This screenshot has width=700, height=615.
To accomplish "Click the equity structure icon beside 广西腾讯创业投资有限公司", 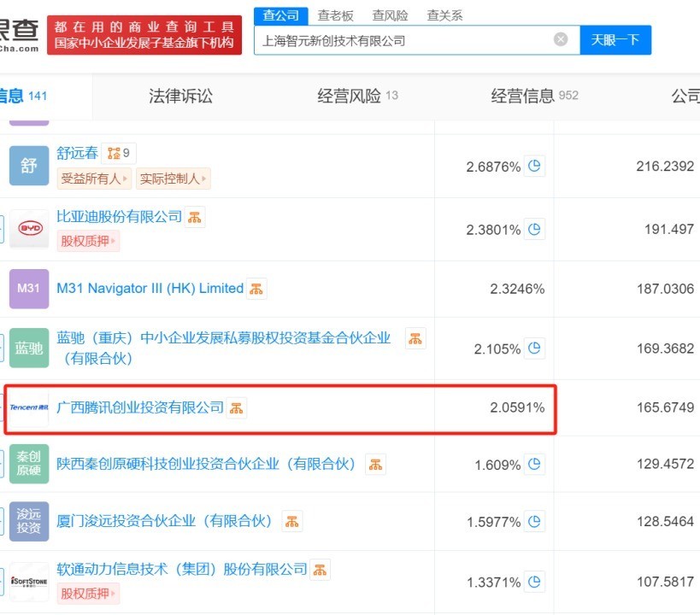I will point(237,407).
